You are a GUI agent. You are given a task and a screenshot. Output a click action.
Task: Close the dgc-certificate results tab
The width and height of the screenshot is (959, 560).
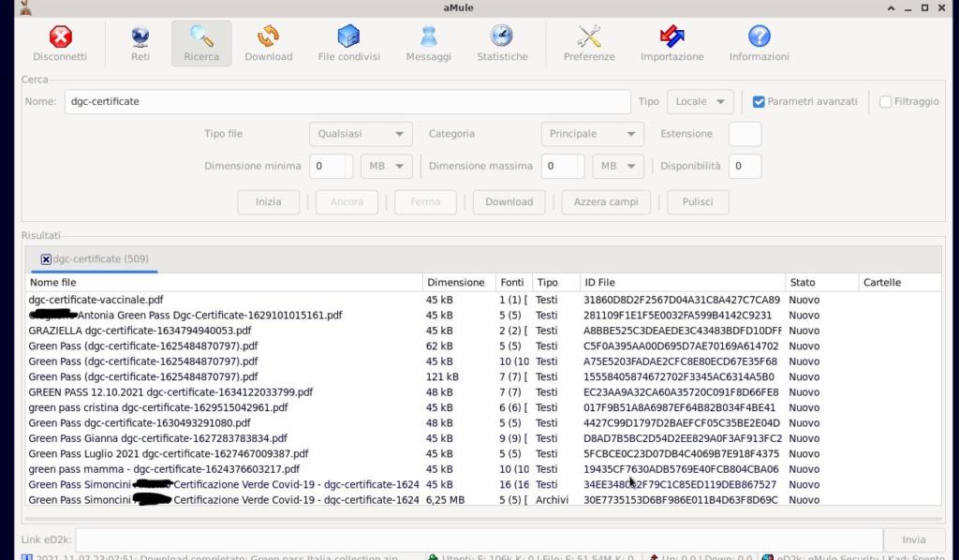46,259
